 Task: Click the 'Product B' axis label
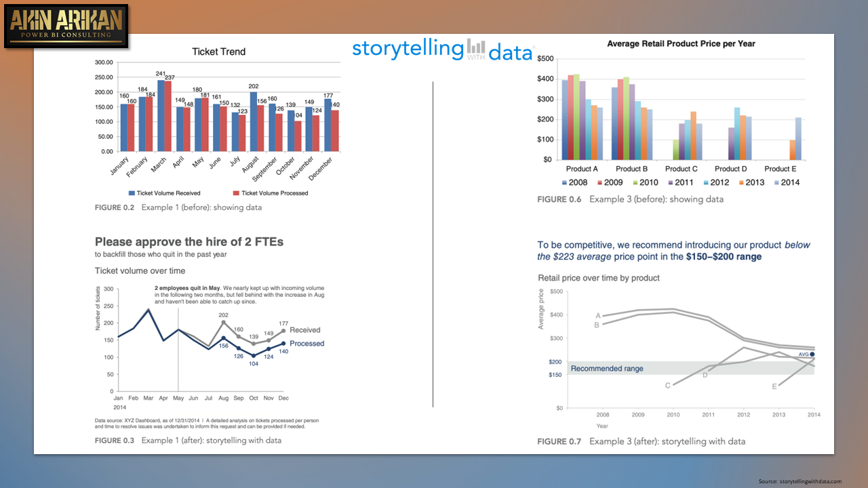click(631, 169)
